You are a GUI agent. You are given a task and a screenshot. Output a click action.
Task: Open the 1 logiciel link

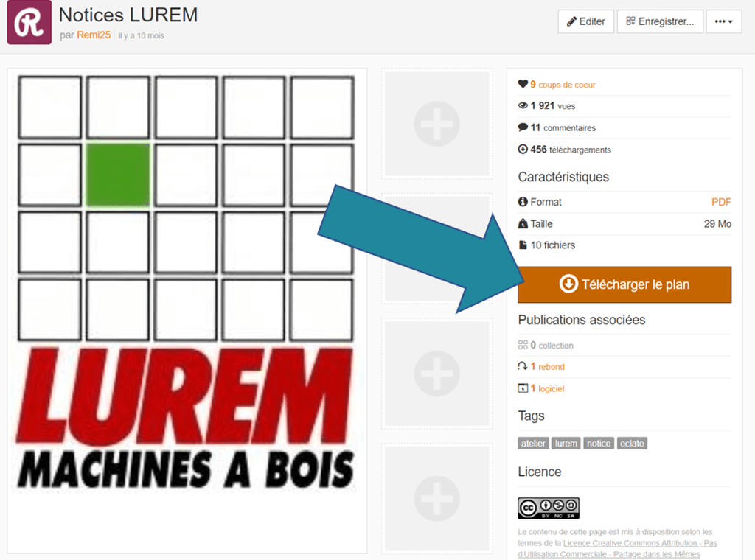[x=548, y=388]
